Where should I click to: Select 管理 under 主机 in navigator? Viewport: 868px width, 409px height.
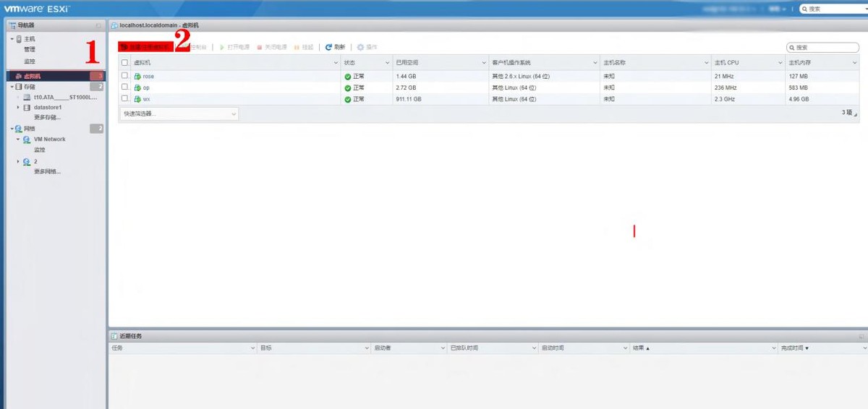click(x=29, y=50)
